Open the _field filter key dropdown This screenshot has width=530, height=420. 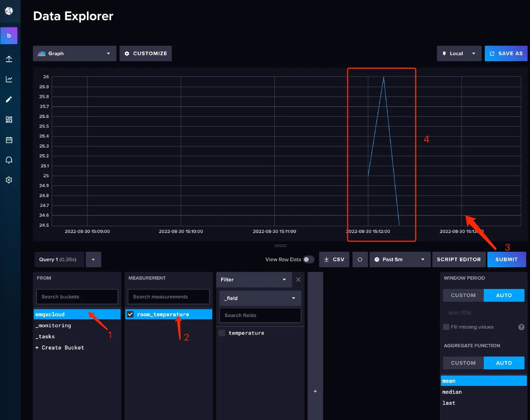(260, 298)
